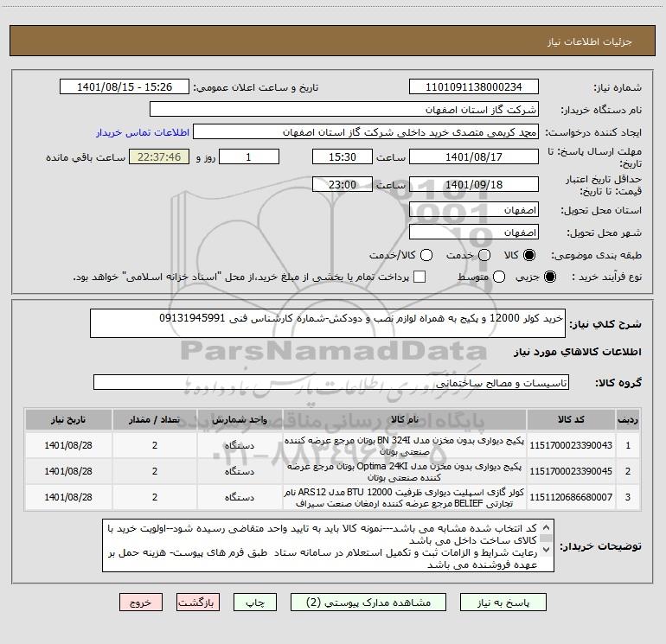The image size is (666, 644).
Task: Click the توضیحات خریدار text area
Action: click(x=329, y=545)
